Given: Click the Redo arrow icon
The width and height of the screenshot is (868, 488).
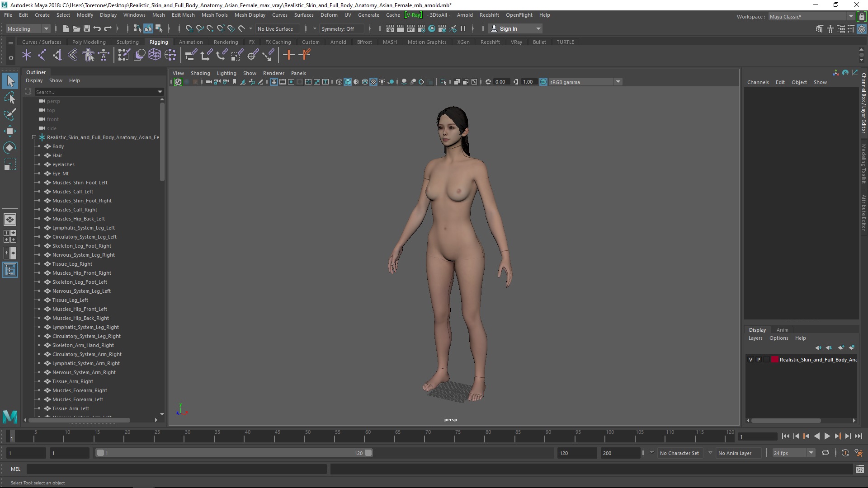Looking at the screenshot, I should point(108,28).
